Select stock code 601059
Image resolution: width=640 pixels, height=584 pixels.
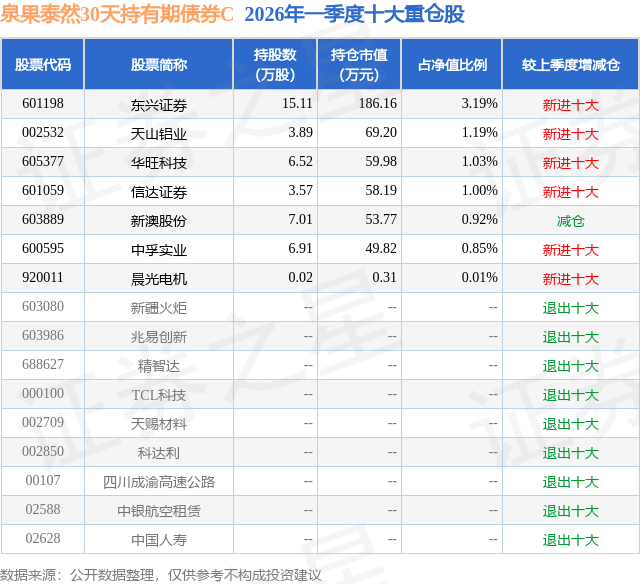[43, 190]
